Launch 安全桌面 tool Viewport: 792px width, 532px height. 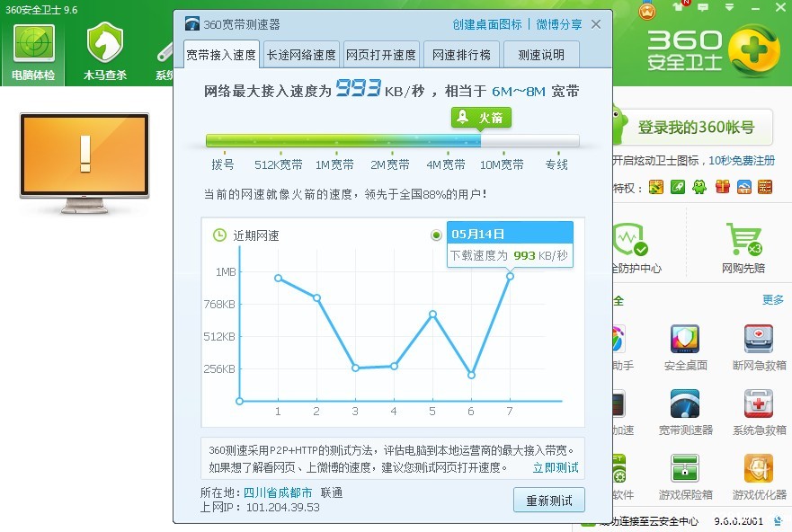pyautogui.click(x=685, y=341)
